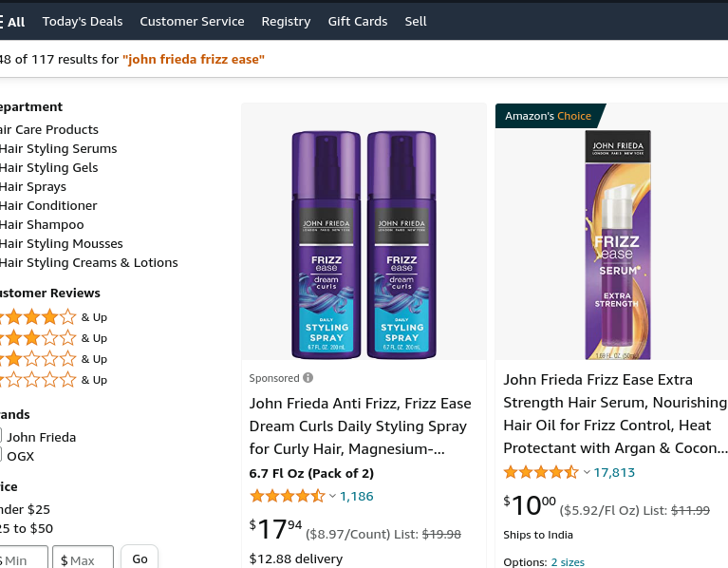Click star rating of Extra Strength Serum
728x568 pixels.
click(x=540, y=472)
